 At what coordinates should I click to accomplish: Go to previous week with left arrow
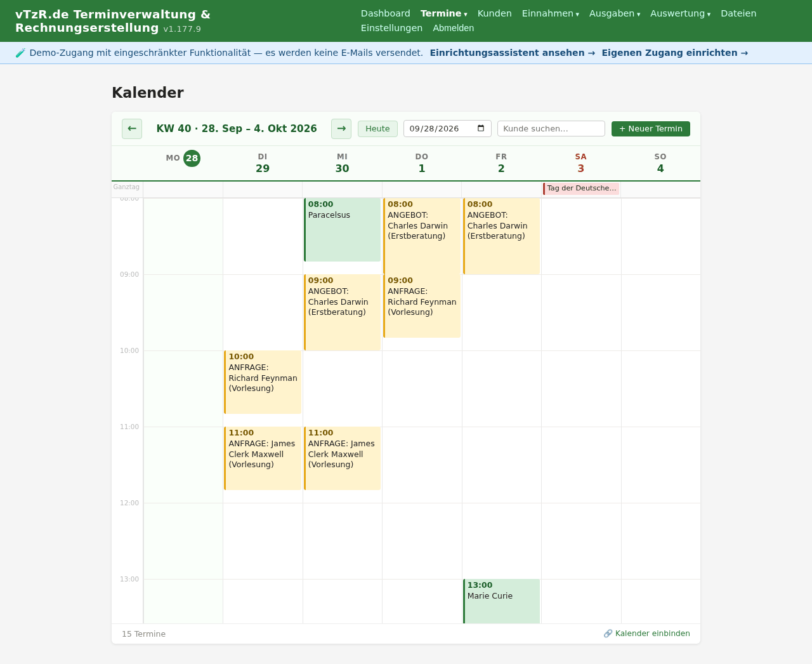coord(132,129)
